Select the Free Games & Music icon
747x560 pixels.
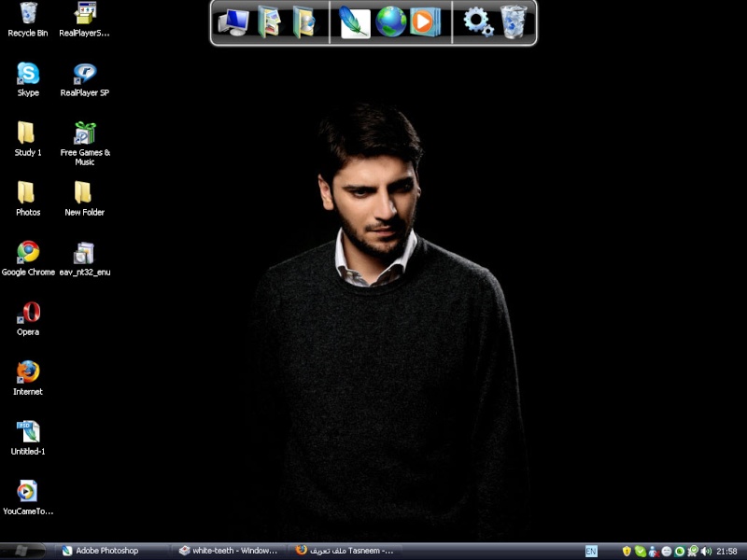pyautogui.click(x=85, y=134)
